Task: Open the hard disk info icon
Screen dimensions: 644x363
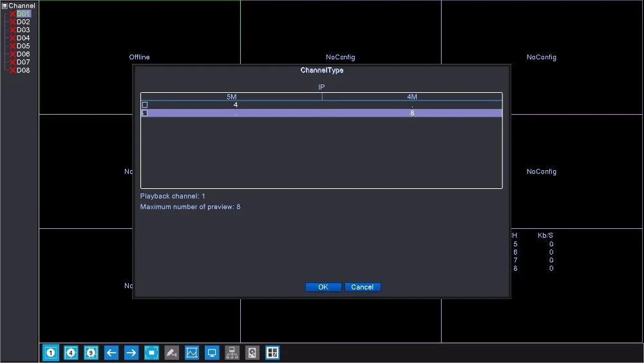Action: click(x=252, y=353)
